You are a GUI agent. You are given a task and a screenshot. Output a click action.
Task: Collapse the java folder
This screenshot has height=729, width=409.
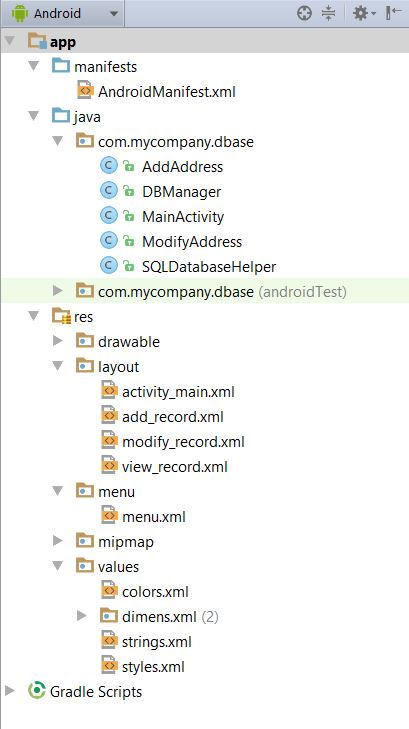33,116
